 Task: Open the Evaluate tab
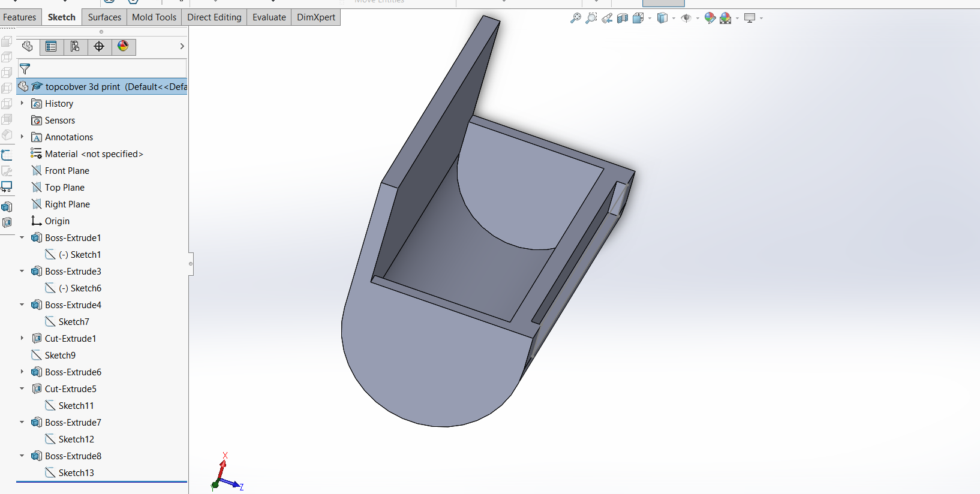point(269,17)
